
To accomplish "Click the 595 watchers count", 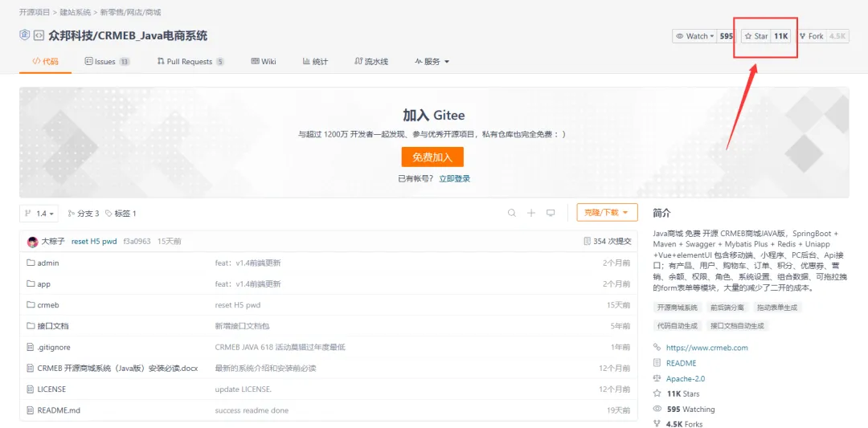I will (726, 36).
